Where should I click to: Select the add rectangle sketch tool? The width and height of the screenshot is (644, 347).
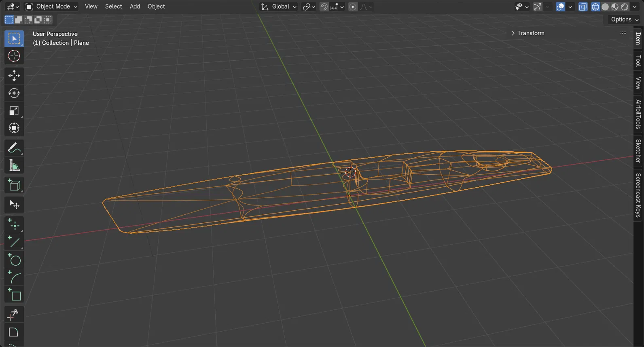point(14,295)
